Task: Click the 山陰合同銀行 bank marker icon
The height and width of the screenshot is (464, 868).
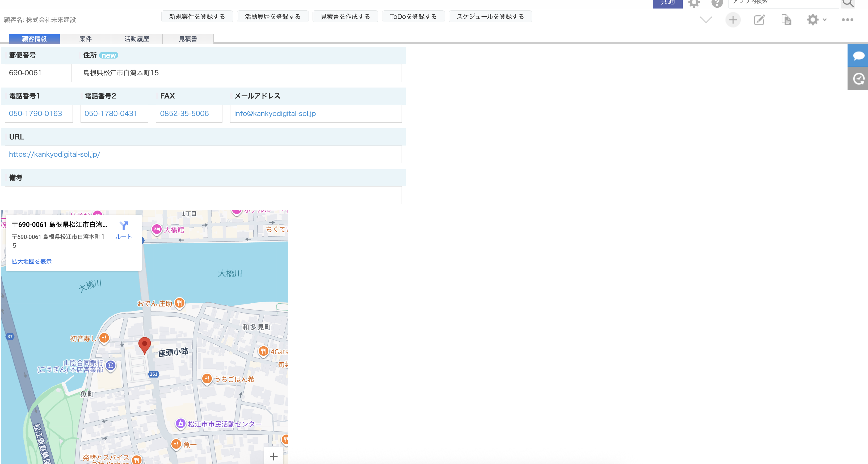Action: tap(111, 365)
